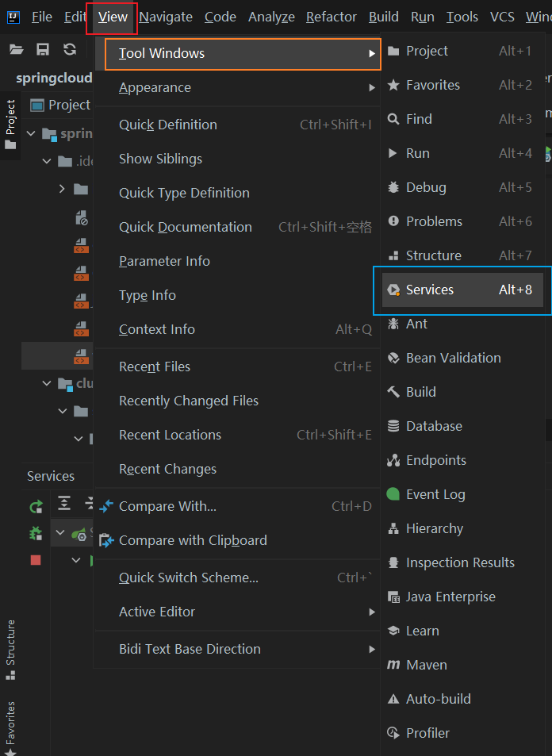Click the Expand All icon in Services toolbar
Viewport: 552px width, 756px height.
(x=64, y=503)
